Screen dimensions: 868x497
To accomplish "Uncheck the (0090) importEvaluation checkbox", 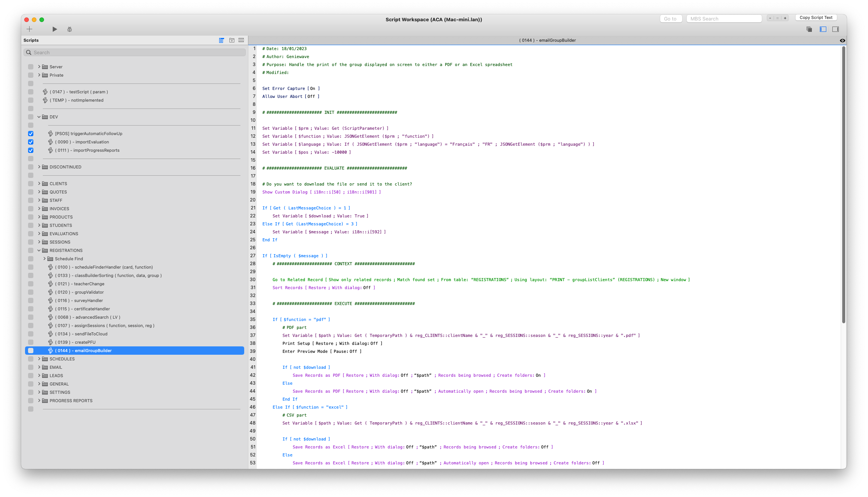I will tap(31, 142).
